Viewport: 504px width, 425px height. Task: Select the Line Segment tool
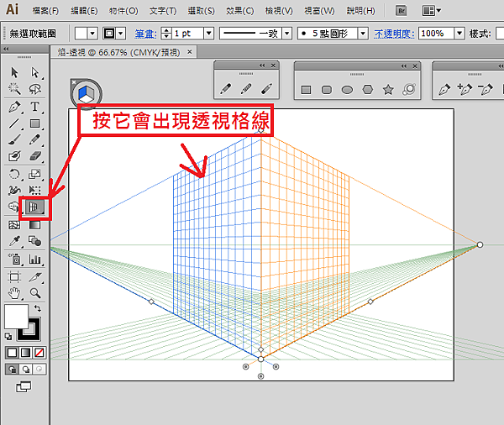pos(14,123)
